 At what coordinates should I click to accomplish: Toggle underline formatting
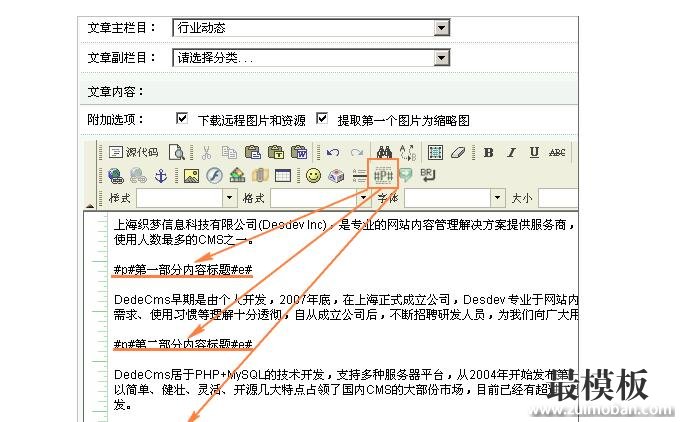click(x=534, y=152)
